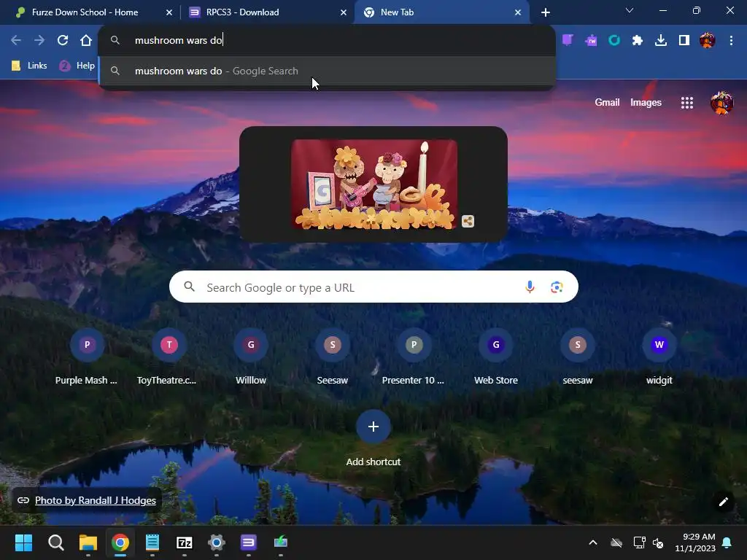747x560 pixels.
Task: Click the Search Google or type a URL box
Action: click(x=373, y=287)
